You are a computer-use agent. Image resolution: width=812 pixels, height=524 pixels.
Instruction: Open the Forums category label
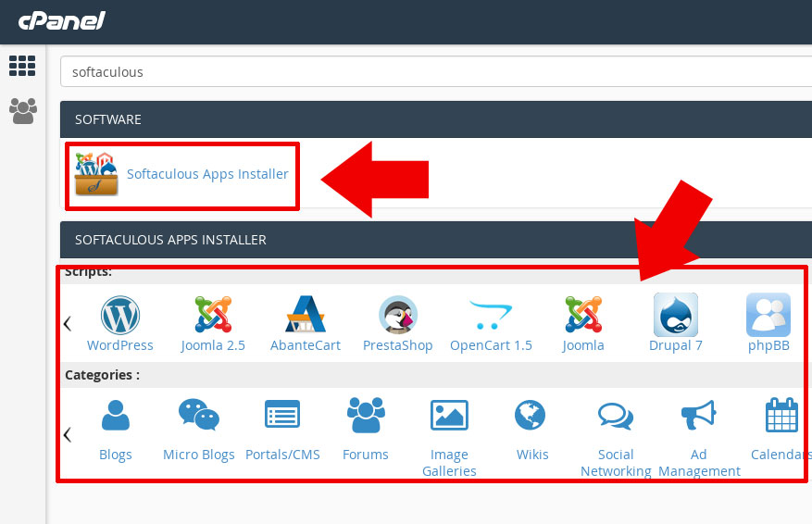[x=366, y=455]
